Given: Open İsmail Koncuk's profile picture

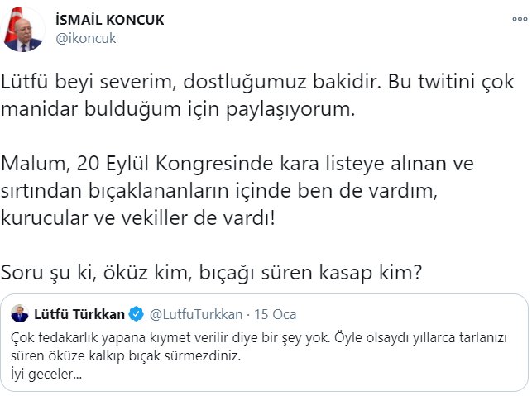Looking at the screenshot, I should 25,29.
